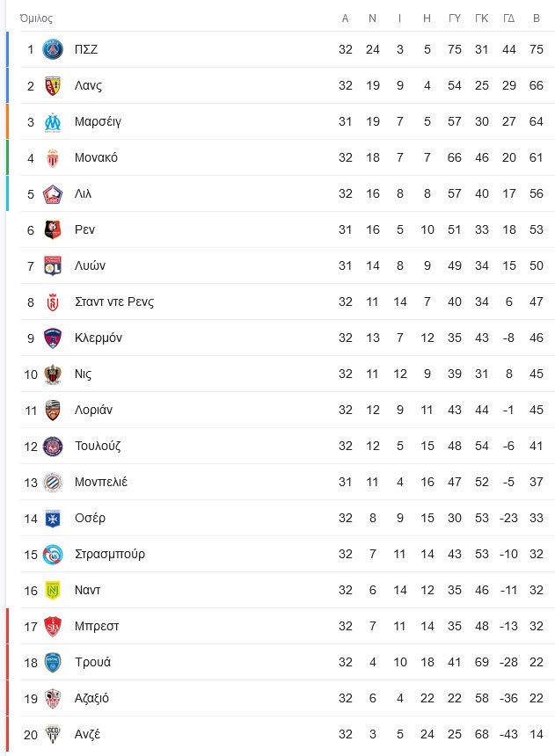The image size is (555, 756).
Task: Click the Μονπελιέ team name
Action: pyautogui.click(x=101, y=482)
